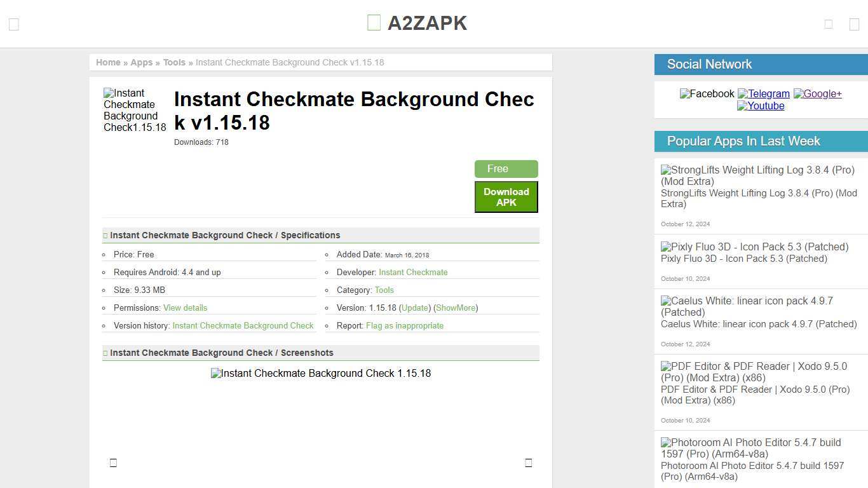The width and height of the screenshot is (868, 488).
Task: Open the Update version link
Action: (x=414, y=308)
